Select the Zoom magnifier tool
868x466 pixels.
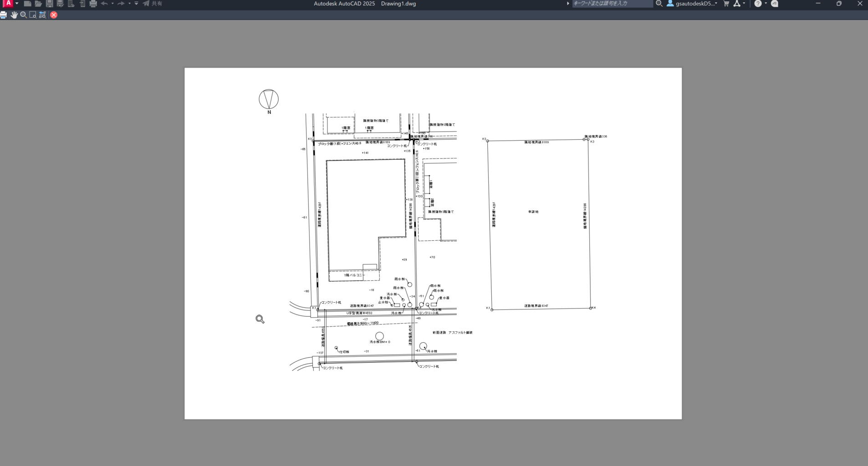tap(24, 15)
